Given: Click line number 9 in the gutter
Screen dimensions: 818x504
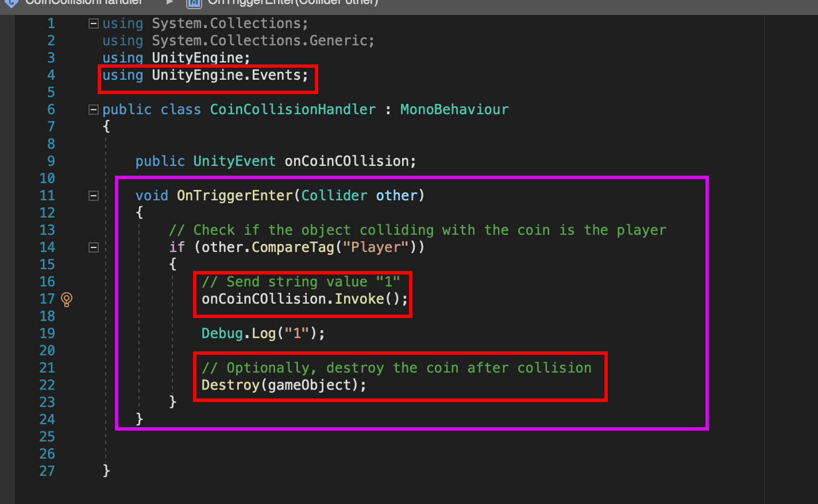Looking at the screenshot, I should [51, 161].
